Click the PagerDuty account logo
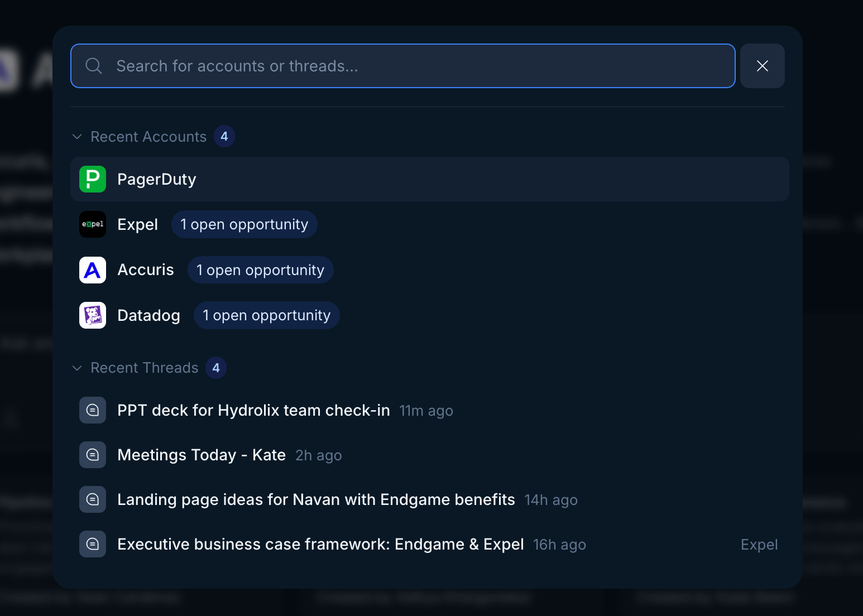This screenshot has height=616, width=863. point(92,179)
